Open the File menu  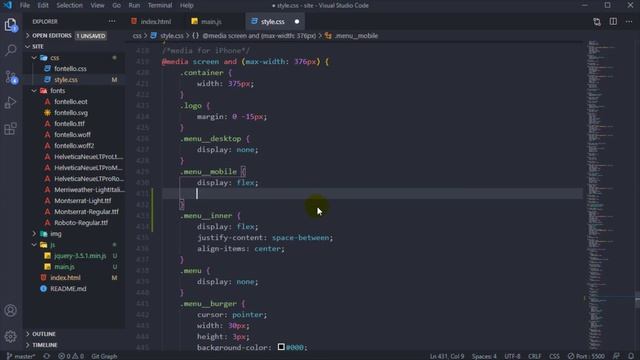click(25, 5)
